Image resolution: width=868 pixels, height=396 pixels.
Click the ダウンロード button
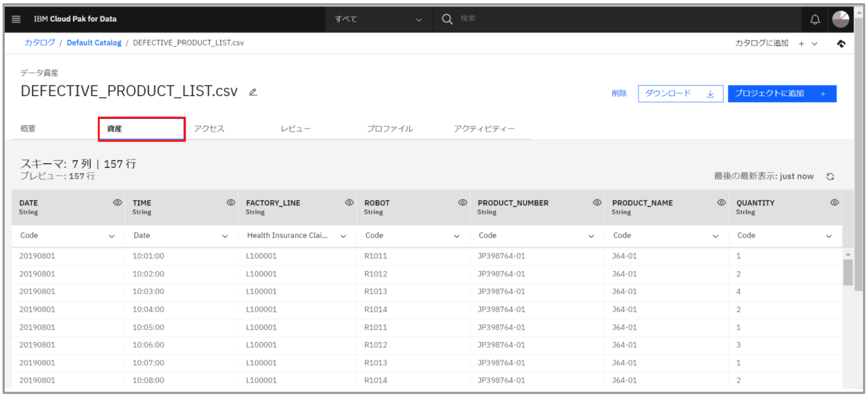[x=681, y=93]
